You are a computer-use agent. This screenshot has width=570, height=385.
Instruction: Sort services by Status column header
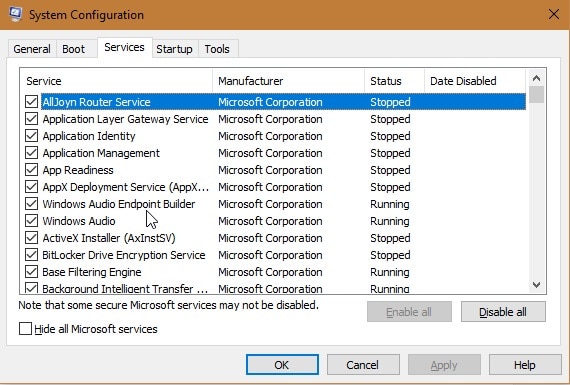[394, 81]
